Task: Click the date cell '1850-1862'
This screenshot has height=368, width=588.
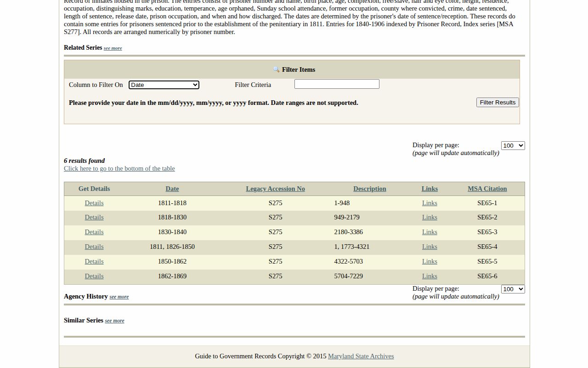Action: [172, 261]
